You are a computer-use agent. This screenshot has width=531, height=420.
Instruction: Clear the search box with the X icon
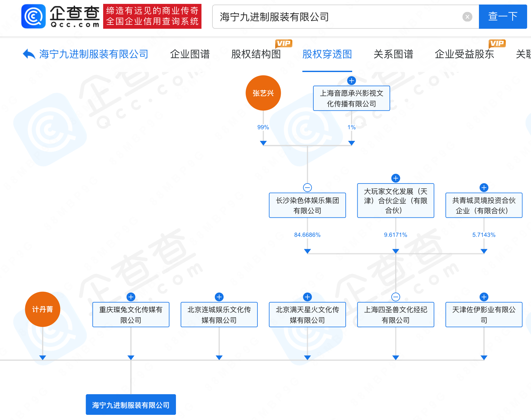[x=467, y=16]
